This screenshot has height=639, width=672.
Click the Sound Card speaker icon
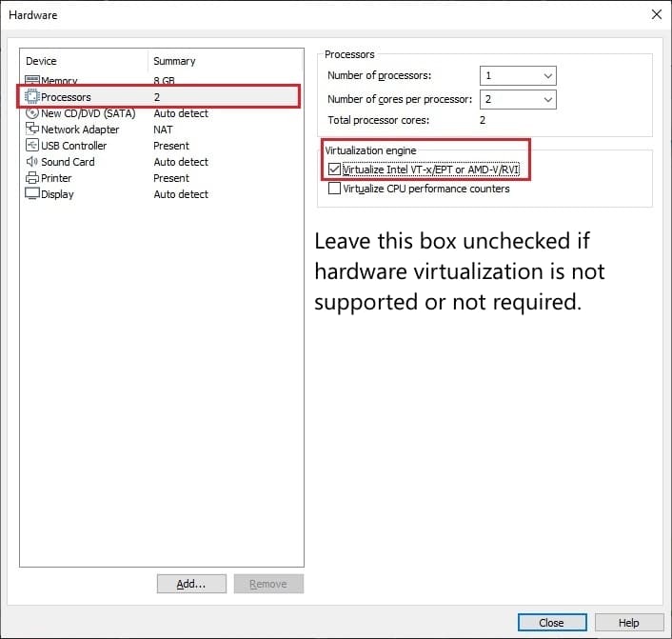tap(32, 162)
